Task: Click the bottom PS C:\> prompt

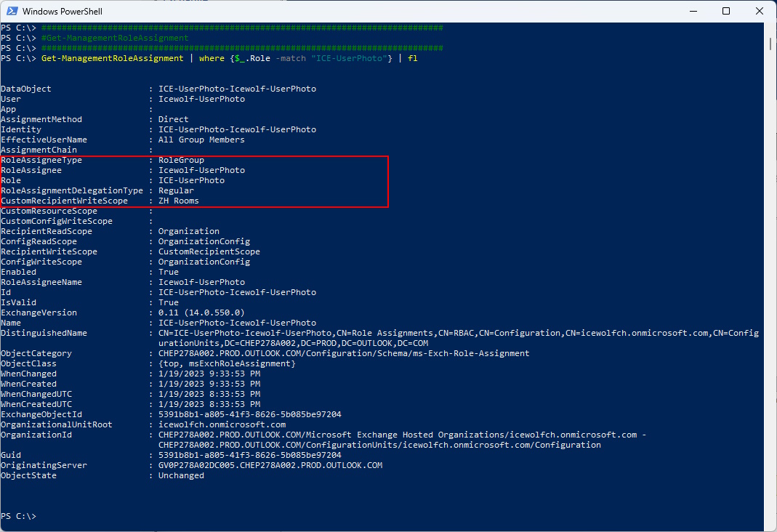Action: pyautogui.click(x=18, y=516)
